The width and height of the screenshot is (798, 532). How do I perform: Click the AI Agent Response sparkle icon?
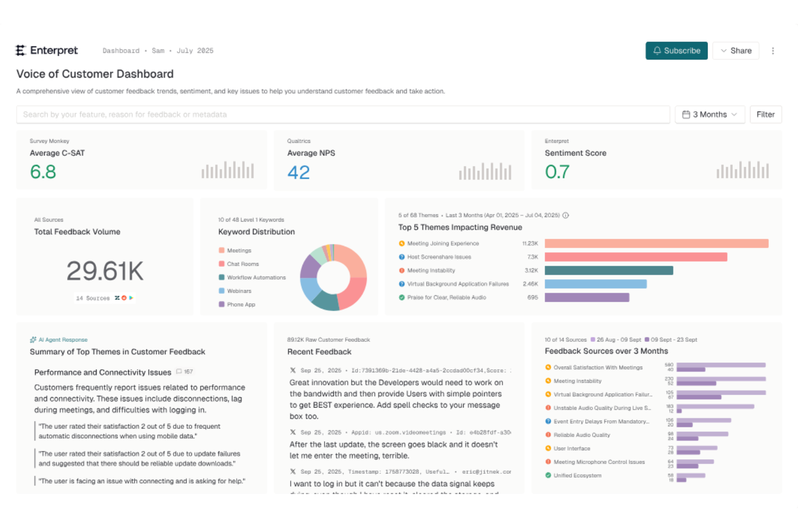click(x=32, y=340)
